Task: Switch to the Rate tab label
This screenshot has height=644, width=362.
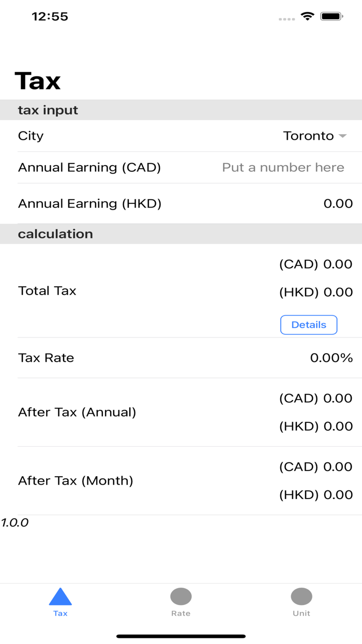Action: pyautogui.click(x=181, y=613)
